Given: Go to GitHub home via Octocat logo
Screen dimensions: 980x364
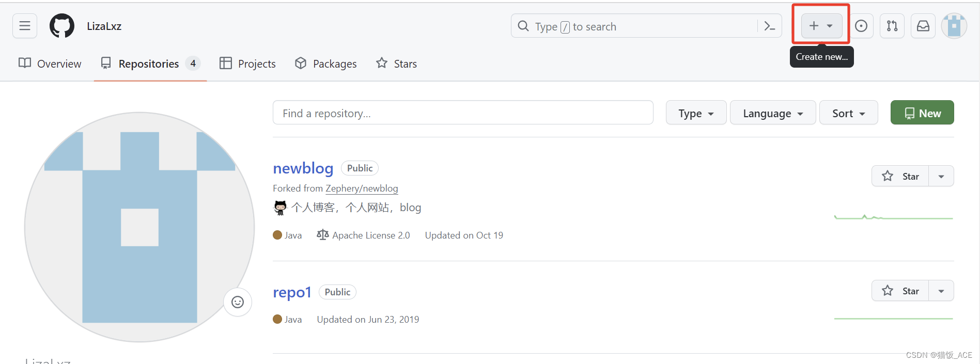Looking at the screenshot, I should (62, 26).
